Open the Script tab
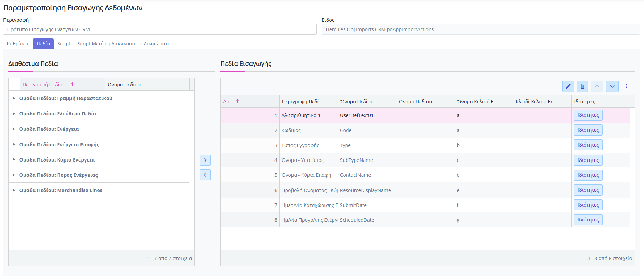This screenshot has height=278, width=644. coord(64,44)
